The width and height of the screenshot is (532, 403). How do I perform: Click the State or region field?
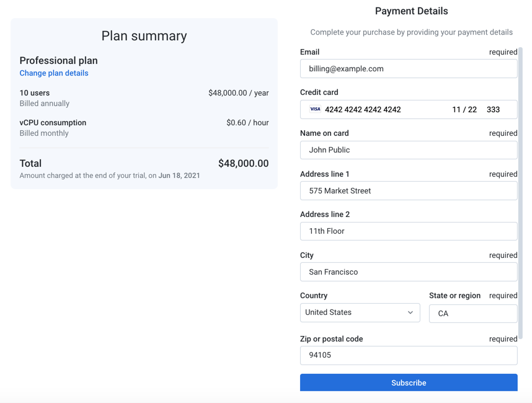[472, 314]
